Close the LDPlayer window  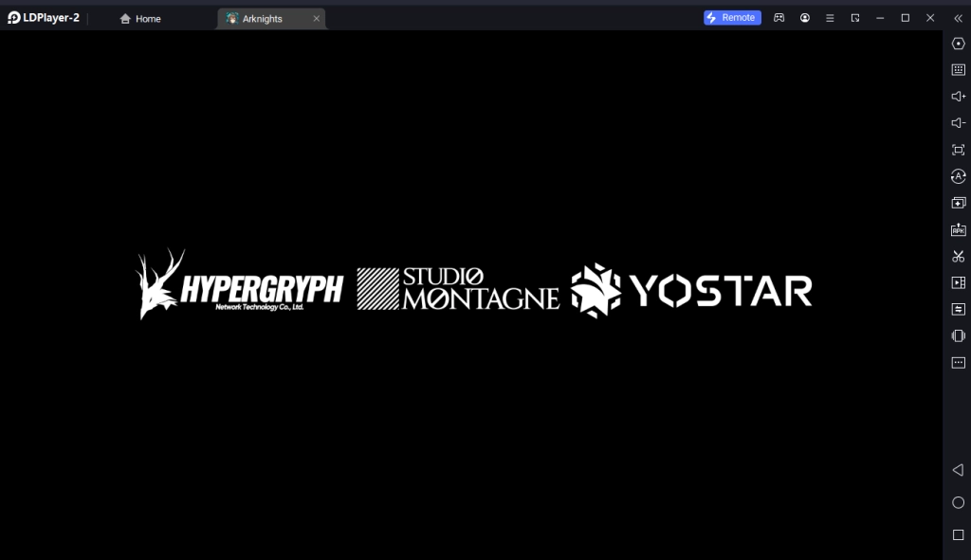[x=930, y=18]
